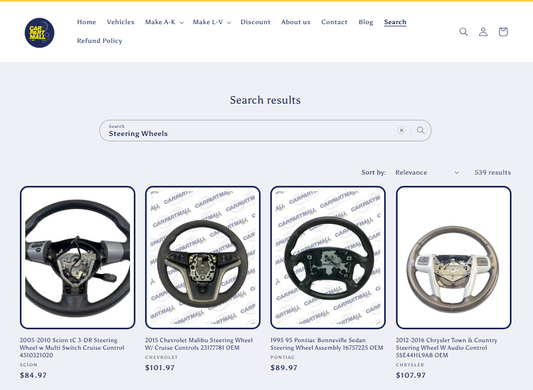
Task: Click the $84.97 price
Action: 33,375
